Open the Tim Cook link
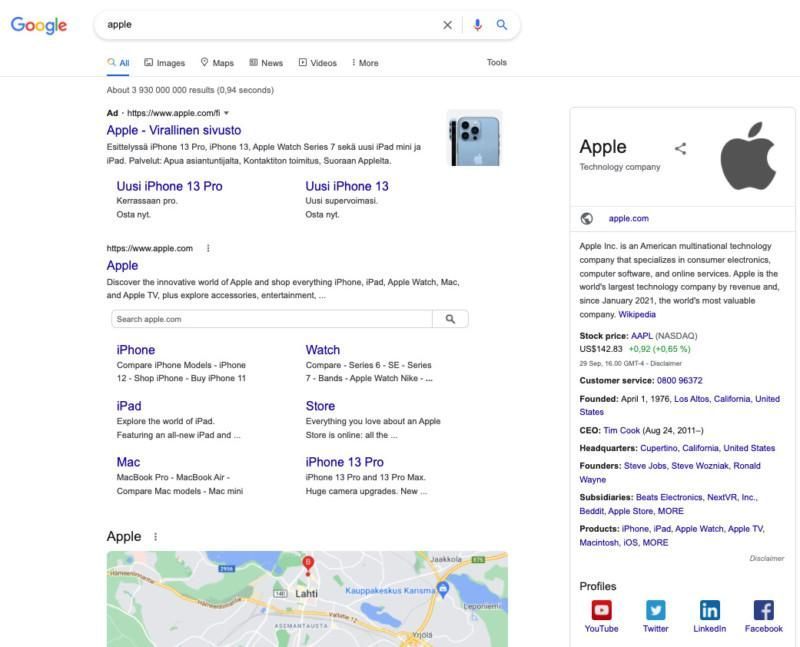The height and width of the screenshot is (647, 800). (621, 431)
